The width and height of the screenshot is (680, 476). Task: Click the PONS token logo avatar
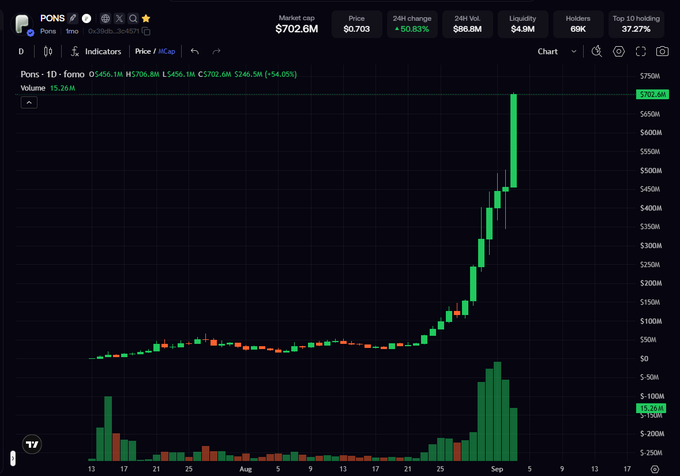pos(22,24)
